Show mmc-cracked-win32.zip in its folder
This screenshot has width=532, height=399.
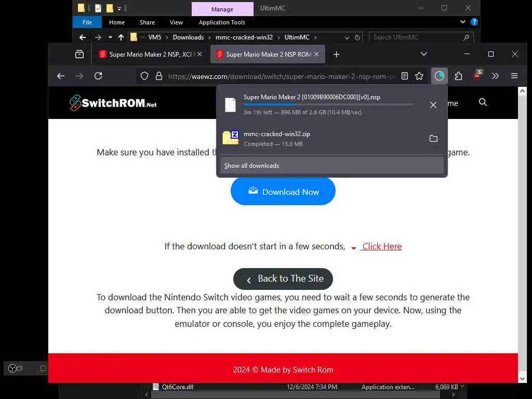[433, 138]
